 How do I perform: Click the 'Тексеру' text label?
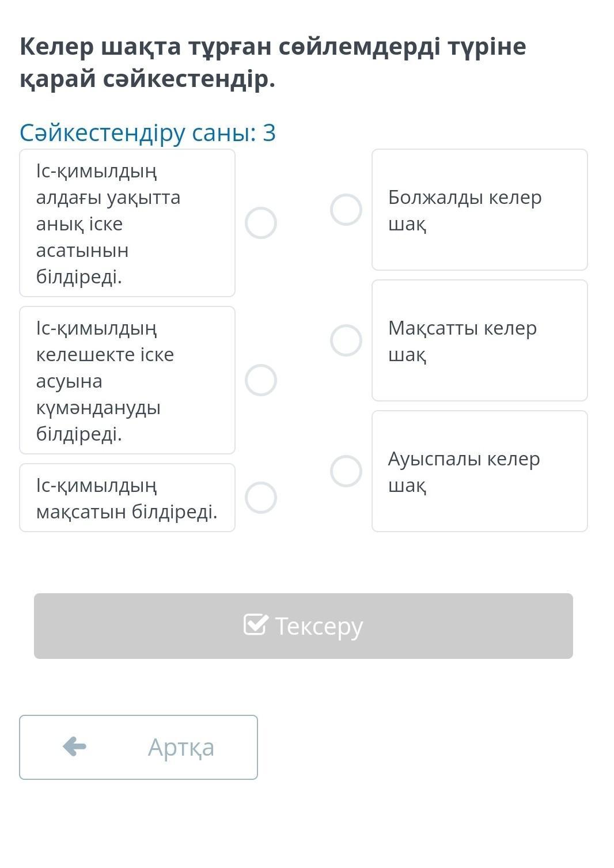[319, 626]
